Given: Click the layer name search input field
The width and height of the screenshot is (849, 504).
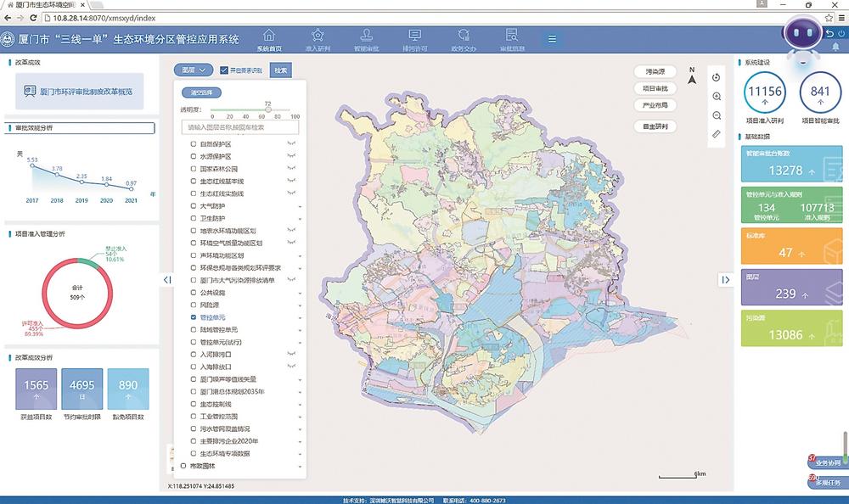Looking at the screenshot, I should [239, 127].
